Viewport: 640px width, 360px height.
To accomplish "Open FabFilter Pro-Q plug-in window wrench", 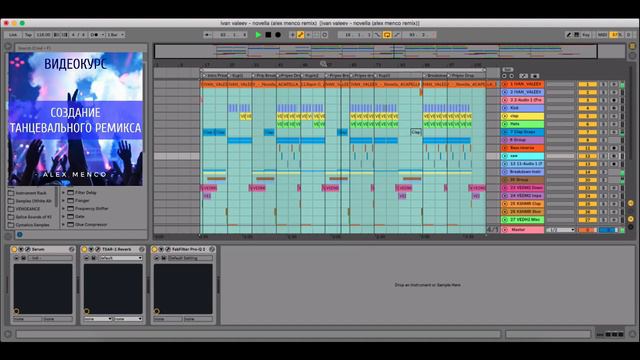I will click(168, 249).
